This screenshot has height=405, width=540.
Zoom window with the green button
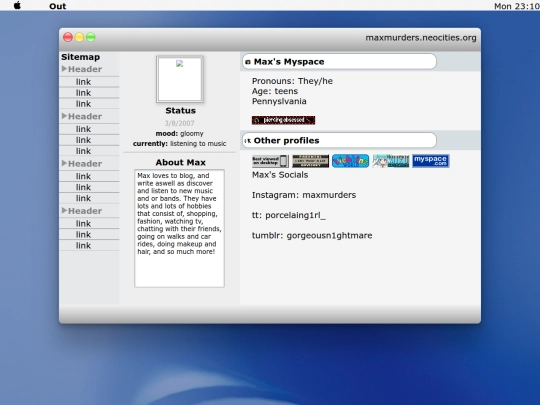click(91, 37)
